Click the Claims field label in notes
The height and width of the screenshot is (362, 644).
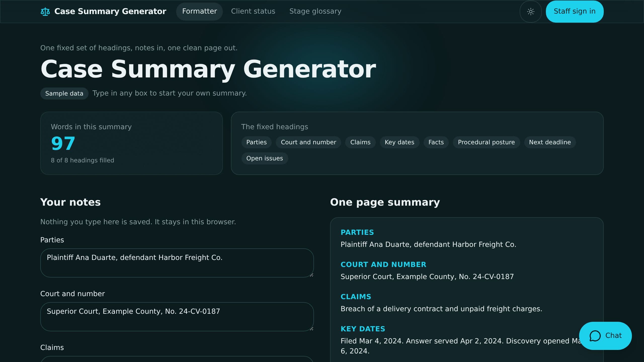click(x=52, y=347)
